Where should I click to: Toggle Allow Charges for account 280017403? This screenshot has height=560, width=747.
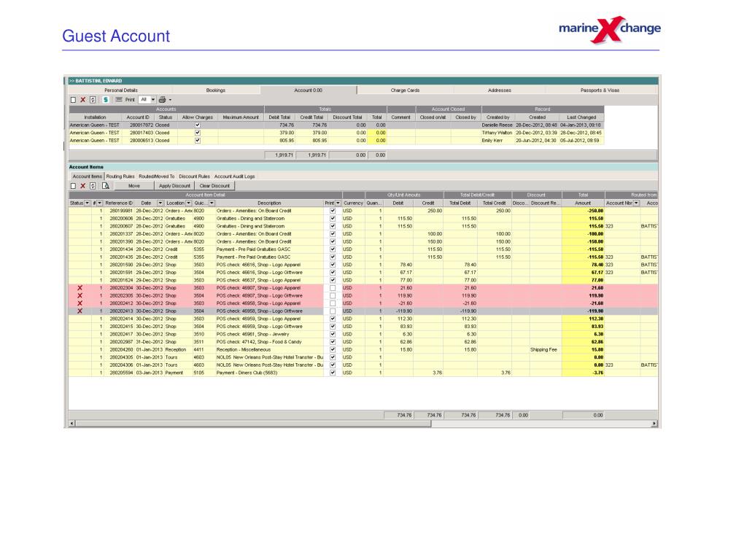click(198, 133)
